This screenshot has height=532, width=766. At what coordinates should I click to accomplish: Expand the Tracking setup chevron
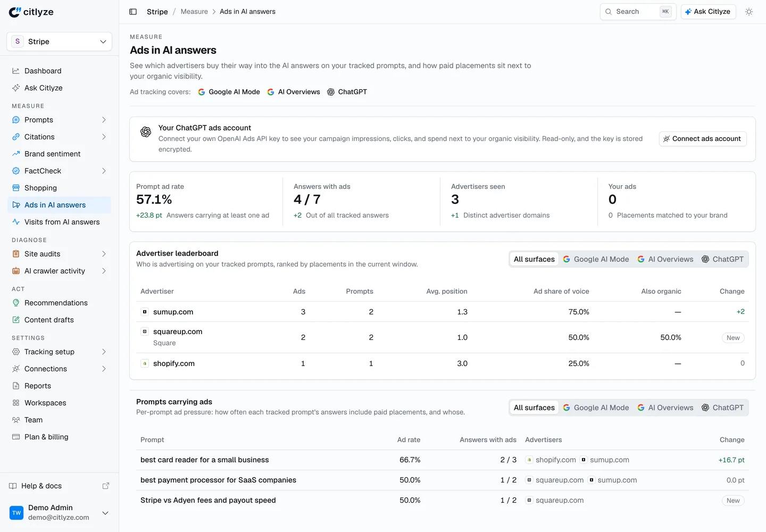point(104,352)
